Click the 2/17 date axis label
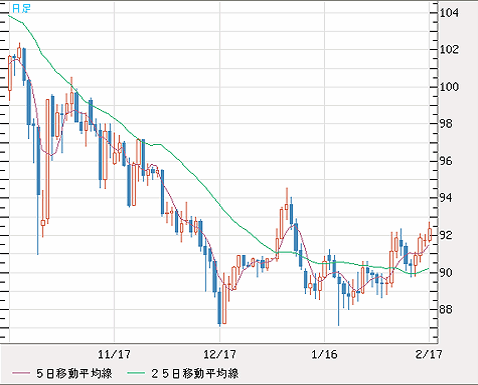 pos(429,354)
